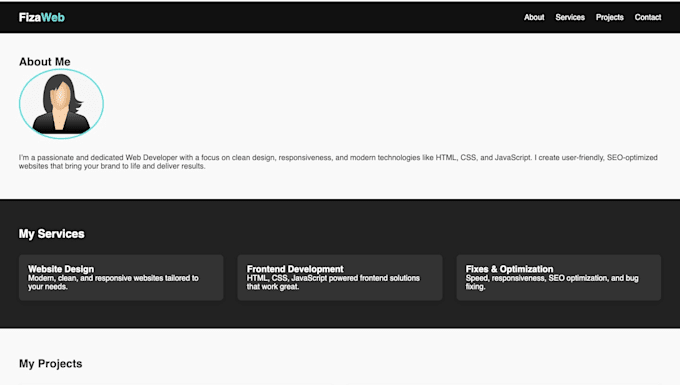Select the Frontend Development service card

tap(340, 277)
